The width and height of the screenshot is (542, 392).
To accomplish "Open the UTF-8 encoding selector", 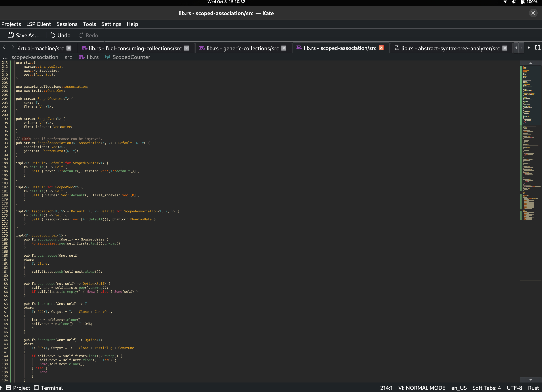I will [514, 388].
